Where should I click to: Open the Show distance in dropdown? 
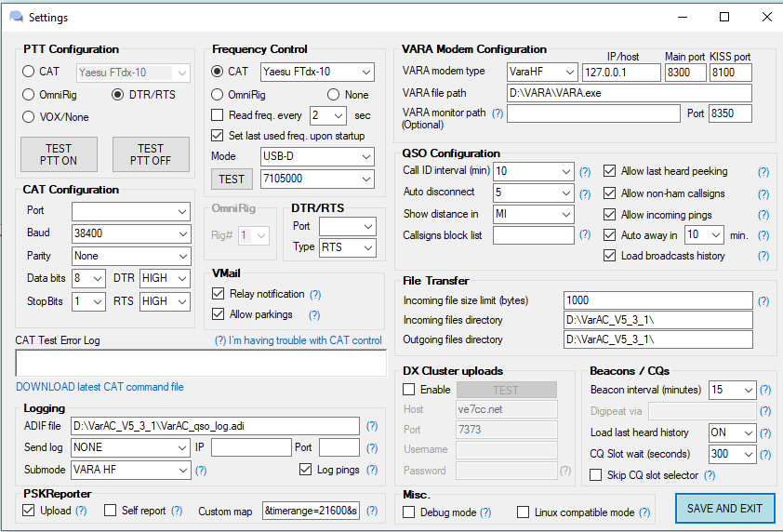point(534,214)
